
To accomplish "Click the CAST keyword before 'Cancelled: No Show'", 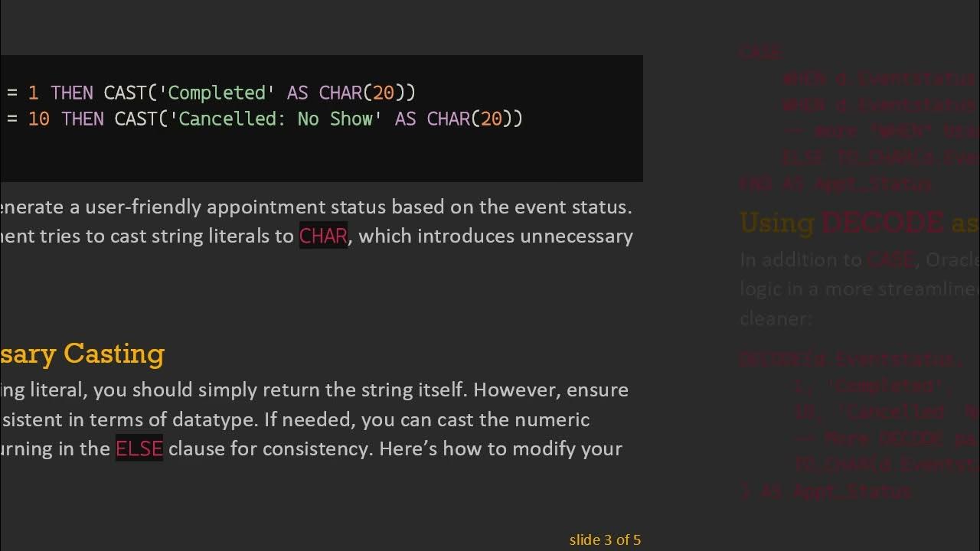I will 136,119.
